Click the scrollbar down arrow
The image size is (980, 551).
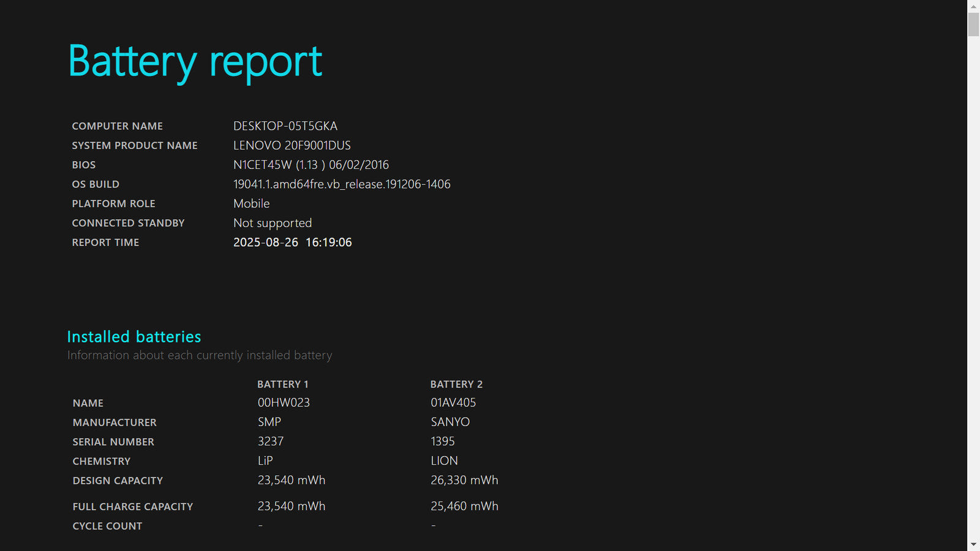[x=973, y=545]
